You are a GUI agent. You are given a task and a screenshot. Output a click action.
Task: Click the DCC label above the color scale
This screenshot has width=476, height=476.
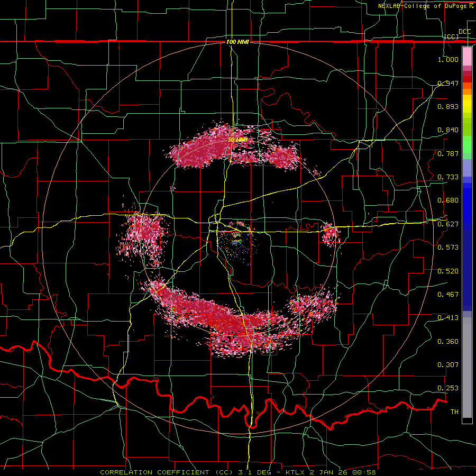coord(464,32)
